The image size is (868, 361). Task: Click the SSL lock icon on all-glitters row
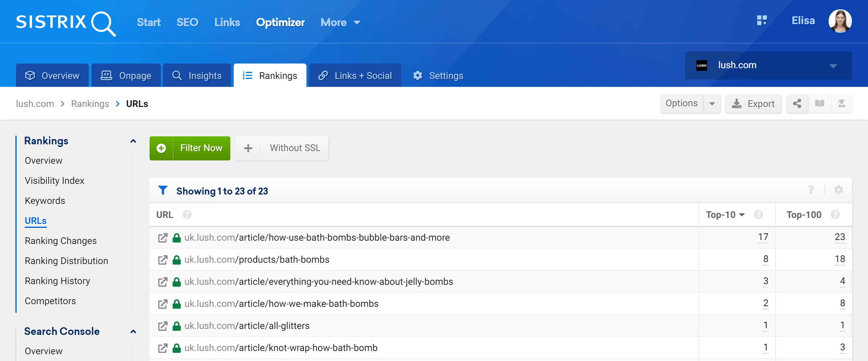pos(177,326)
